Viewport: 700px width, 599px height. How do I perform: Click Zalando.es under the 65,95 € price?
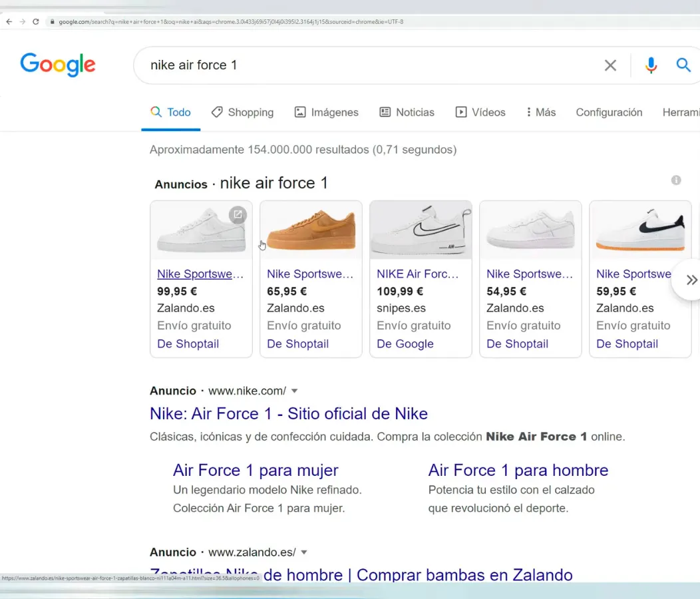tap(295, 308)
